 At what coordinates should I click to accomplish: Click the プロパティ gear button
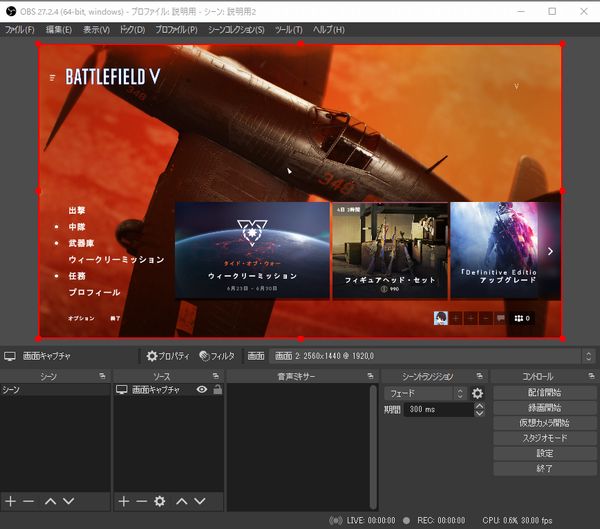click(168, 356)
